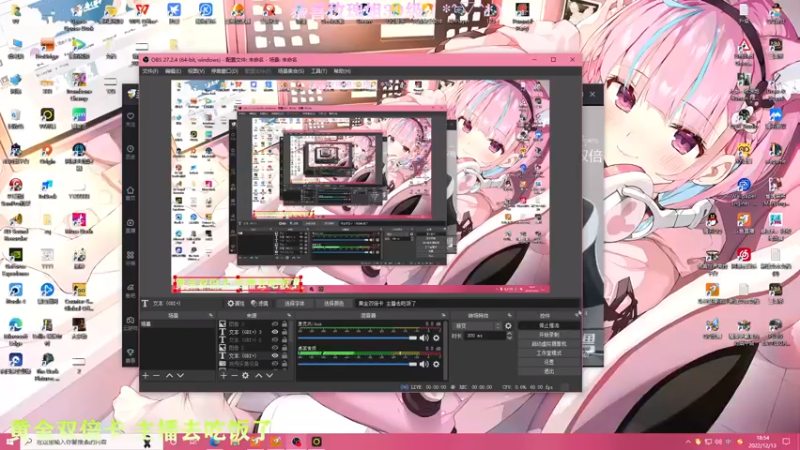800x450 pixels.
Task: Adjust the desktop audio volume slider in mixer
Action: pyautogui.click(x=357, y=364)
